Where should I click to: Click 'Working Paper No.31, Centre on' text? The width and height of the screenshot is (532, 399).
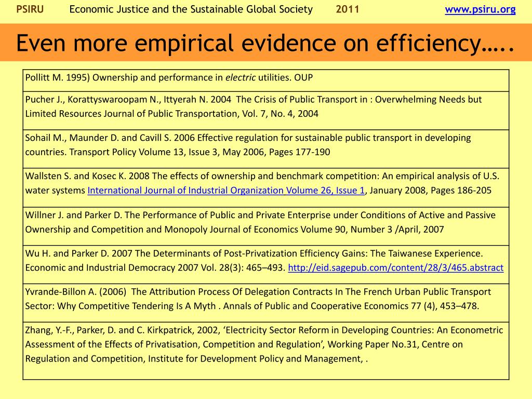[x=395, y=344]
